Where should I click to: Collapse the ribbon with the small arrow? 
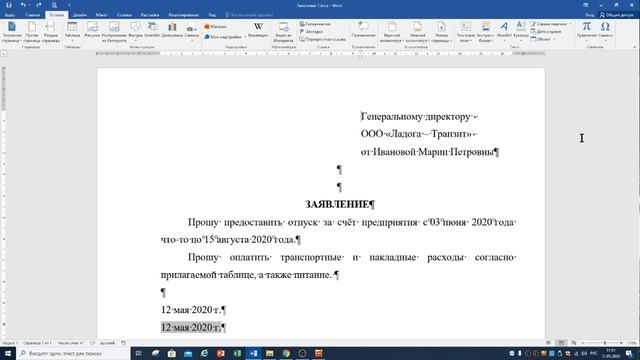click(x=634, y=47)
